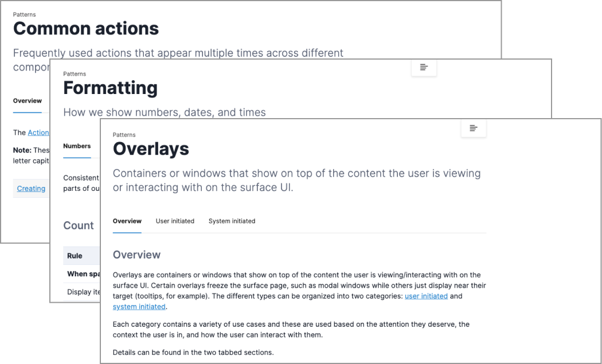
Task: Open table of contents icon on Formatting page
Action: pyautogui.click(x=424, y=68)
